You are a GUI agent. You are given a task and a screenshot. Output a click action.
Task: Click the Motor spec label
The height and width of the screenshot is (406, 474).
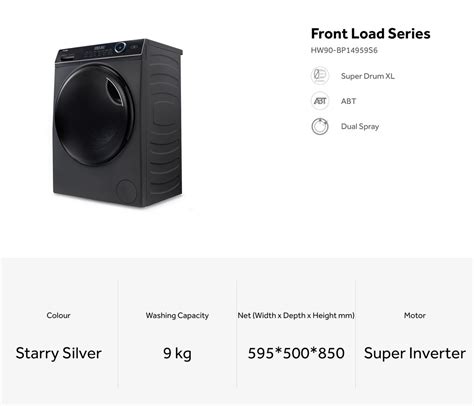415,315
